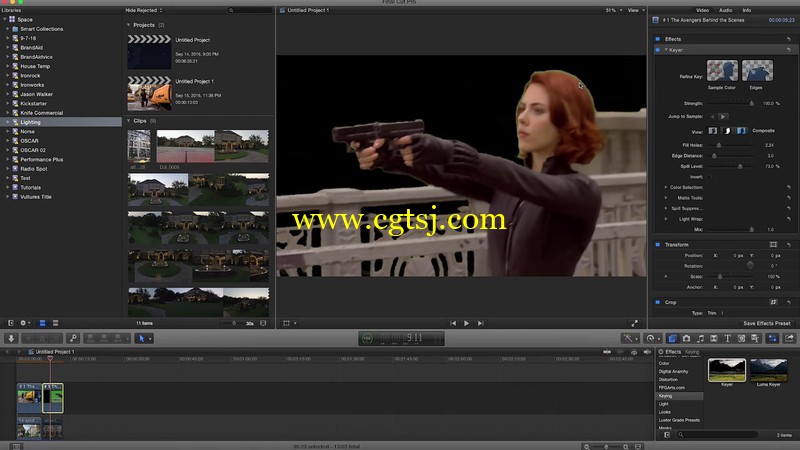Viewport: 800px width, 450px height.
Task: Toggle viewer full screen playback arrows
Action: [634, 323]
